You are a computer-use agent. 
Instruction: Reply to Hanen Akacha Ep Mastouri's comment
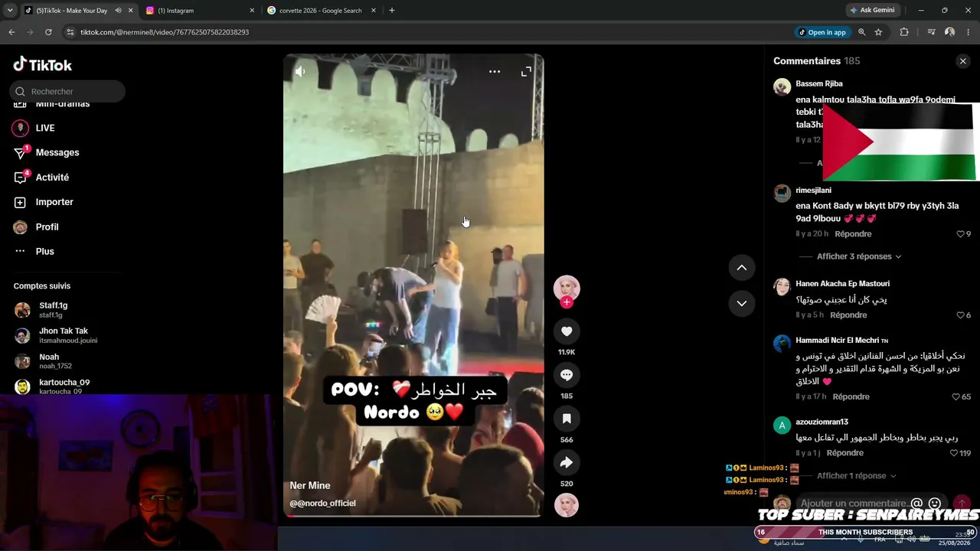point(848,315)
